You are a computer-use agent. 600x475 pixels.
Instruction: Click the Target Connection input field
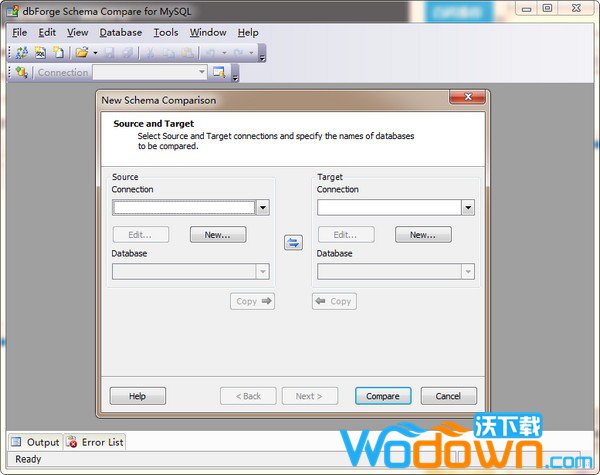tap(389, 207)
